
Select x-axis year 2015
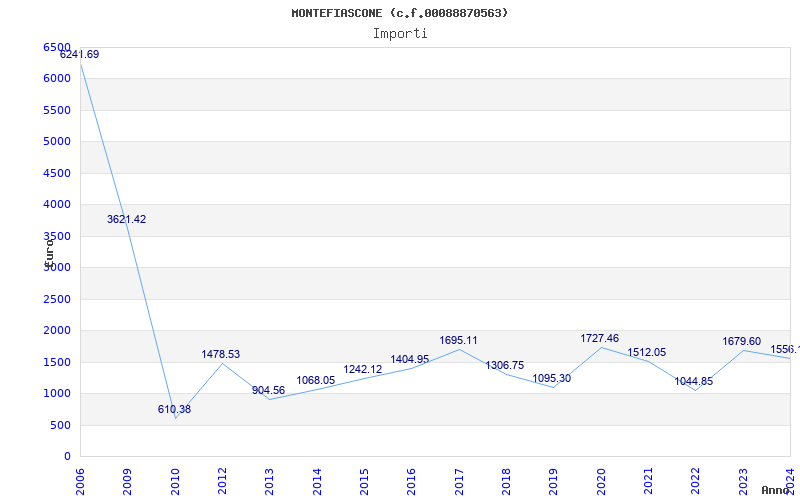pos(364,482)
